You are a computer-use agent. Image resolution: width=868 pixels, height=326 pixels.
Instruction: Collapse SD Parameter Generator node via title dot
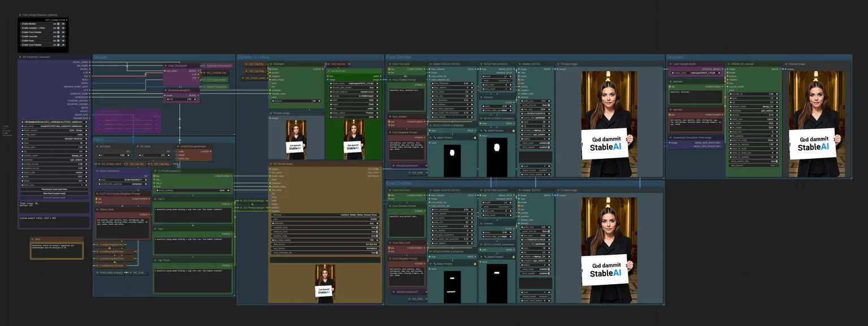(21, 57)
